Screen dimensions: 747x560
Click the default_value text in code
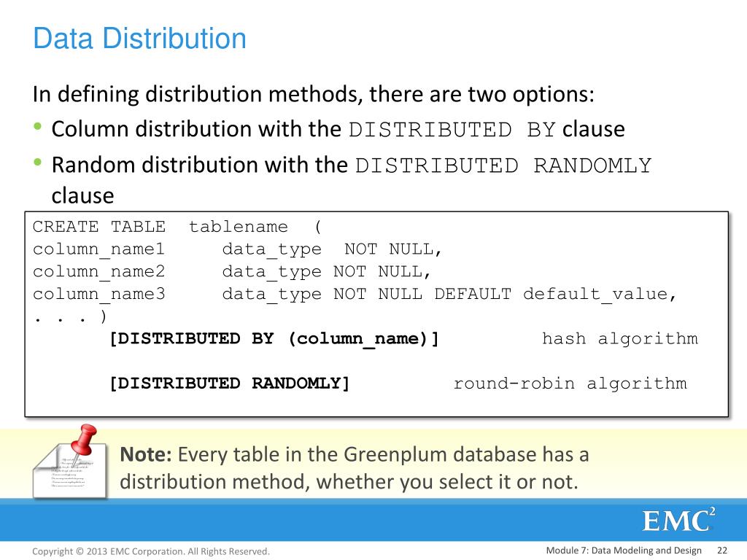click(x=600, y=295)
